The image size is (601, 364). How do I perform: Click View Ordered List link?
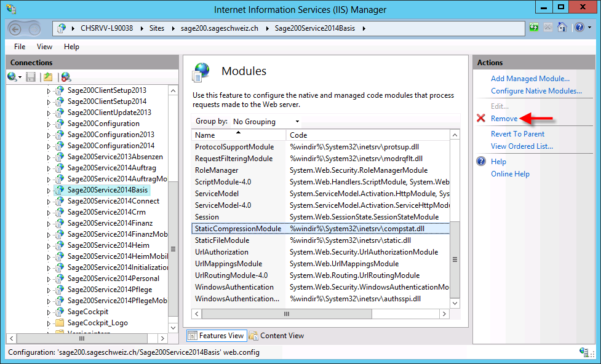click(522, 146)
